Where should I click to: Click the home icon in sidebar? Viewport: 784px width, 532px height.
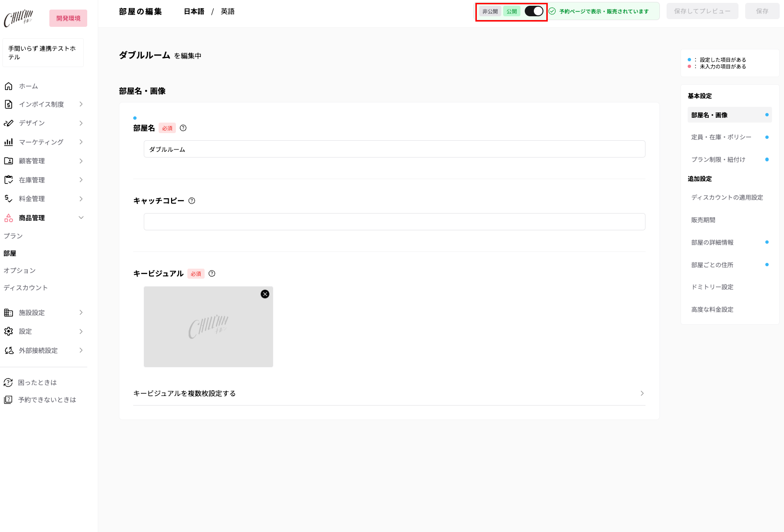[x=8, y=86]
